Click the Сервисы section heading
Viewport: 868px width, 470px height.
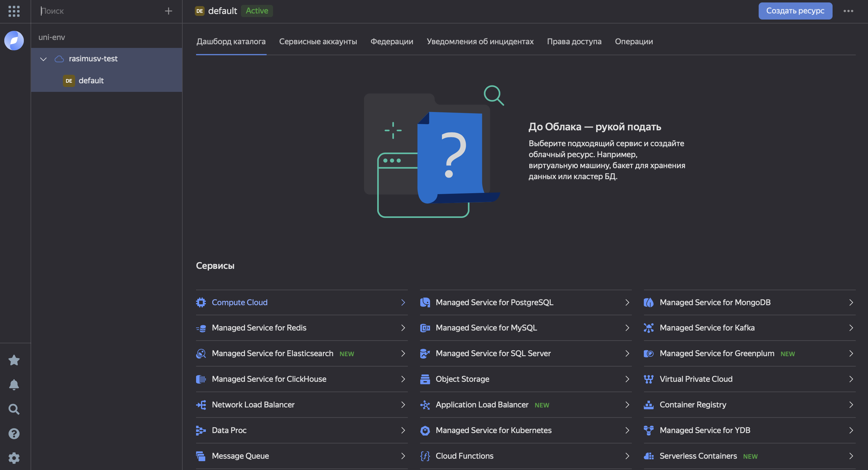215,266
